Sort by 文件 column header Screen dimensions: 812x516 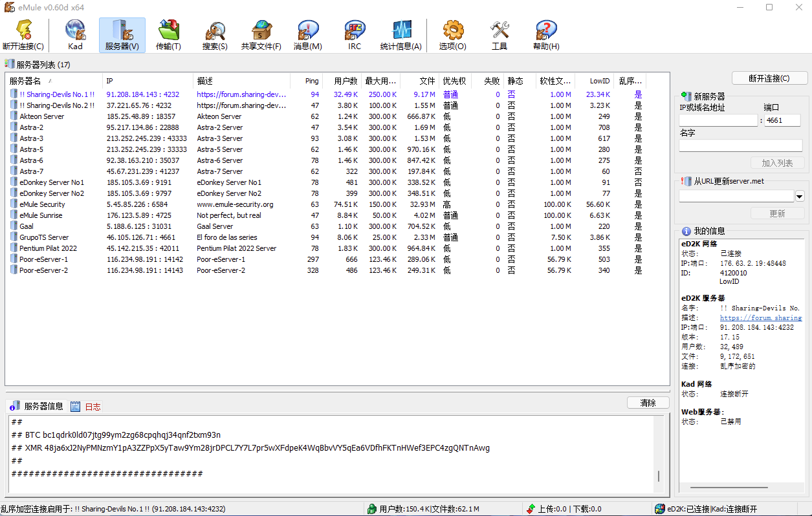click(x=420, y=81)
